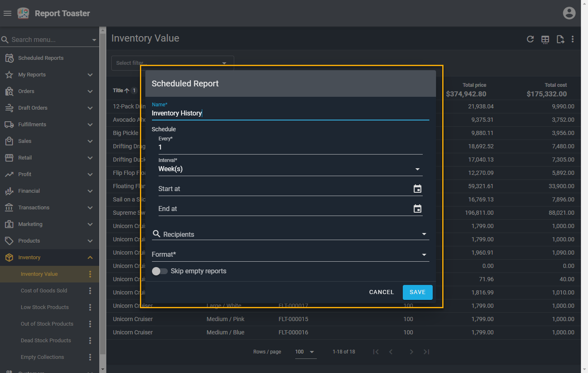The width and height of the screenshot is (588, 373).
Task: Open the End at calendar picker
Action: [x=417, y=209]
